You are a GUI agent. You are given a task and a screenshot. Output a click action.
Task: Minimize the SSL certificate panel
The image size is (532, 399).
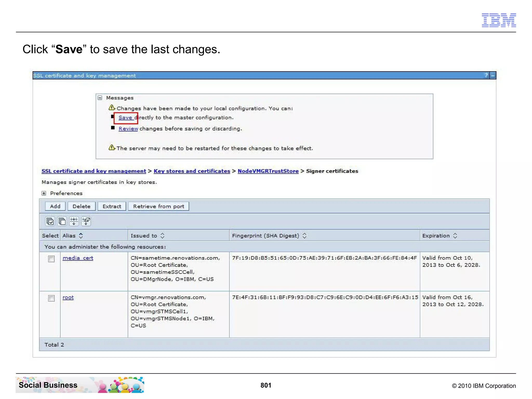pos(493,75)
